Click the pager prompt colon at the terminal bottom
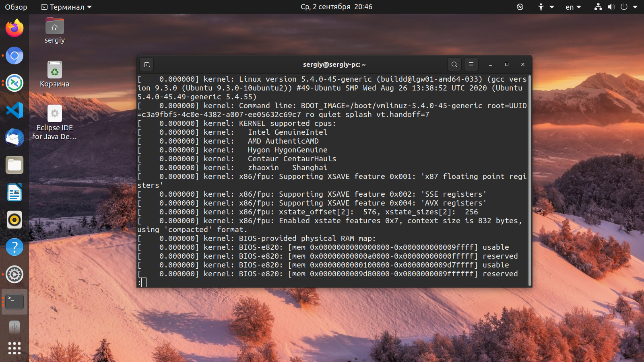This screenshot has height=362, width=644. click(x=139, y=283)
